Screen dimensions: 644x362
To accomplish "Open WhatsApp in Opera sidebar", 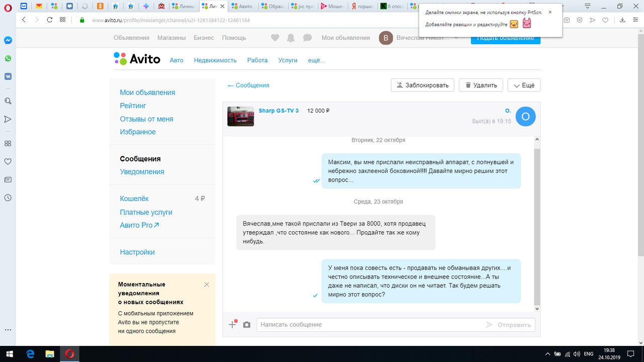I will pyautogui.click(x=8, y=58).
